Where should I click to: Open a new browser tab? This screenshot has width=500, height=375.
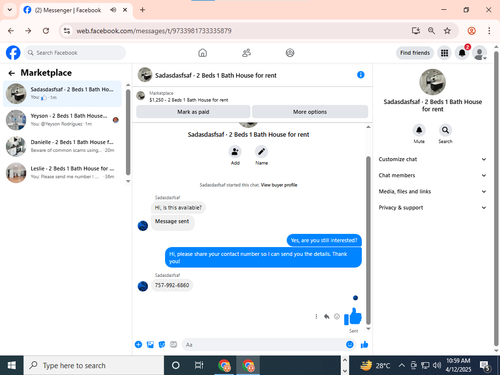click(x=142, y=10)
